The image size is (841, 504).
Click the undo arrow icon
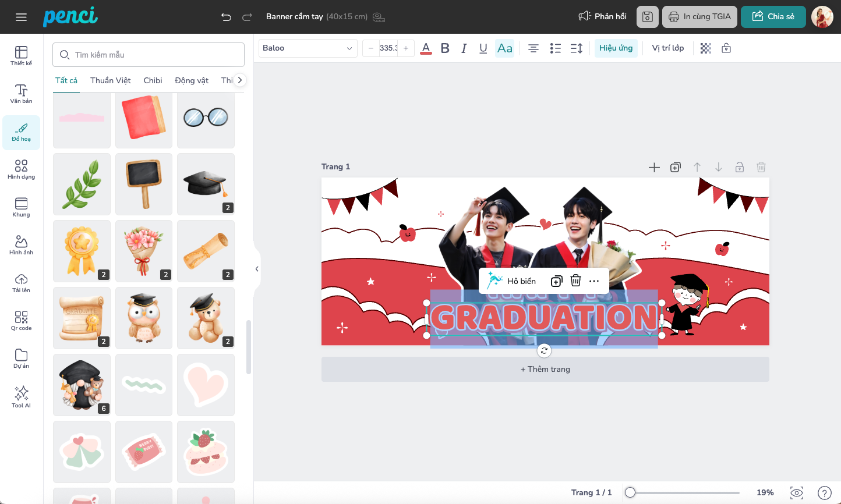(x=226, y=17)
